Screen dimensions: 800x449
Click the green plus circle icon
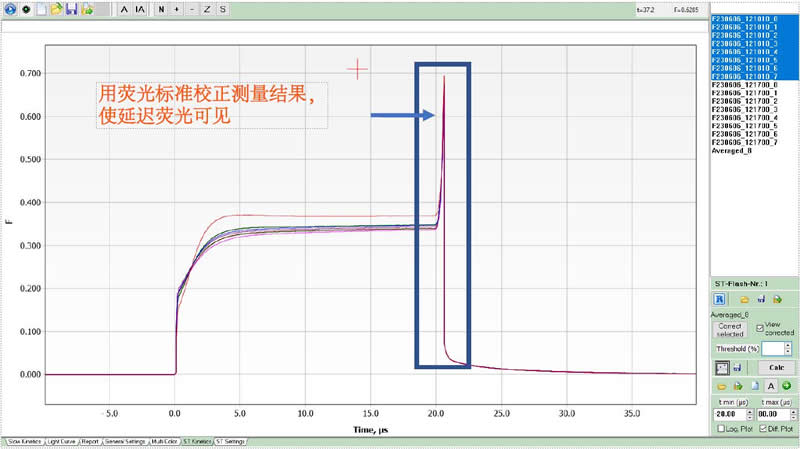(x=786, y=385)
